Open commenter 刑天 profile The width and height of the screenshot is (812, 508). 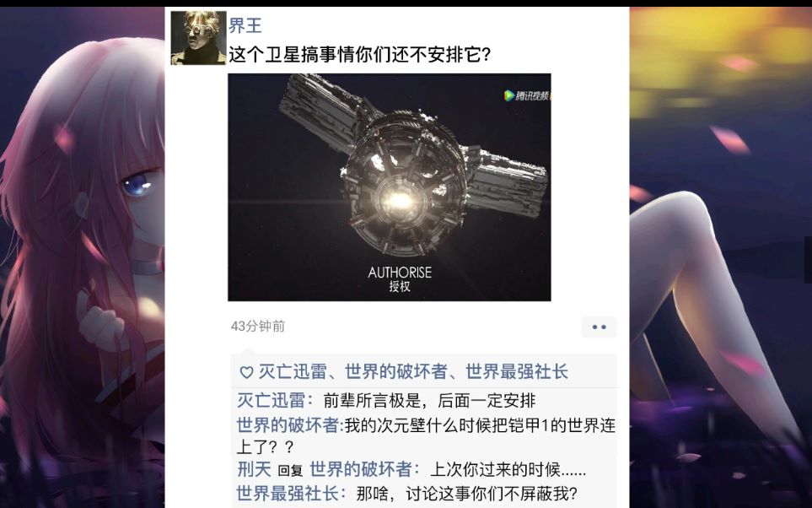click(255, 470)
